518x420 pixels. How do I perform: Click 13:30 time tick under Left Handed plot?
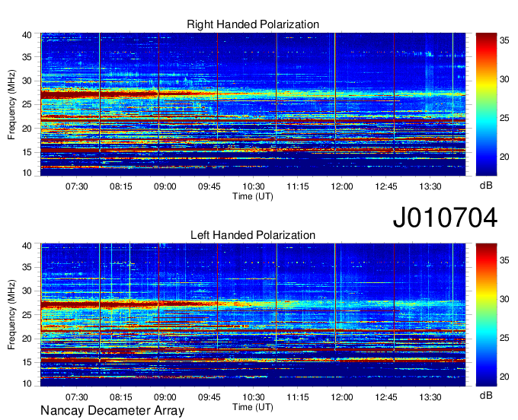pos(430,397)
